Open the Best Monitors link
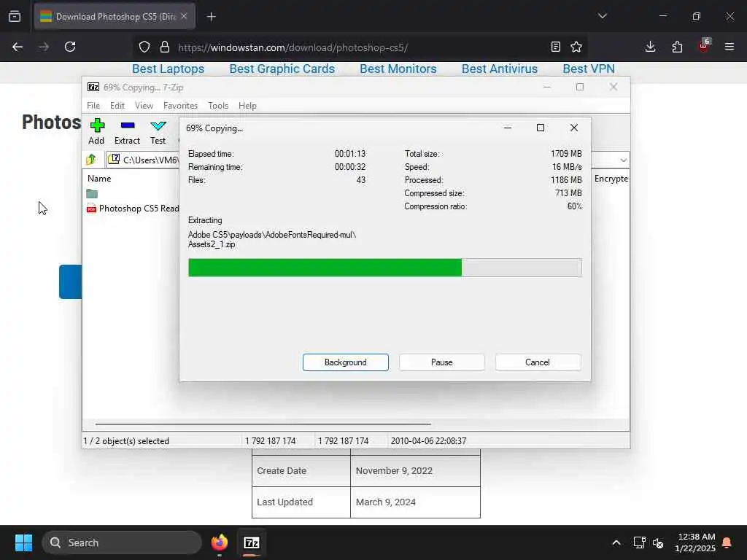747x560 pixels. coord(398,69)
